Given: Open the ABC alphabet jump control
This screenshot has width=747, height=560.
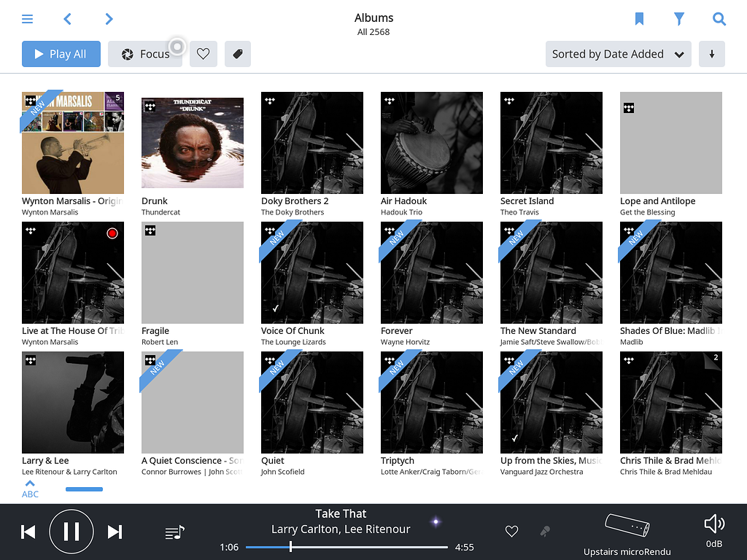Looking at the screenshot, I should [30, 489].
